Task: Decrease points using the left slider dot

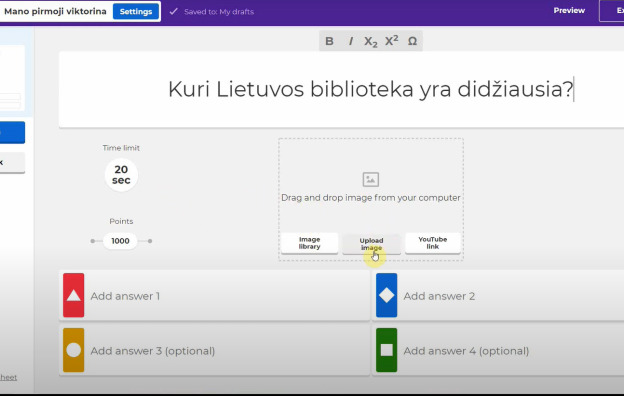Action: [93, 241]
